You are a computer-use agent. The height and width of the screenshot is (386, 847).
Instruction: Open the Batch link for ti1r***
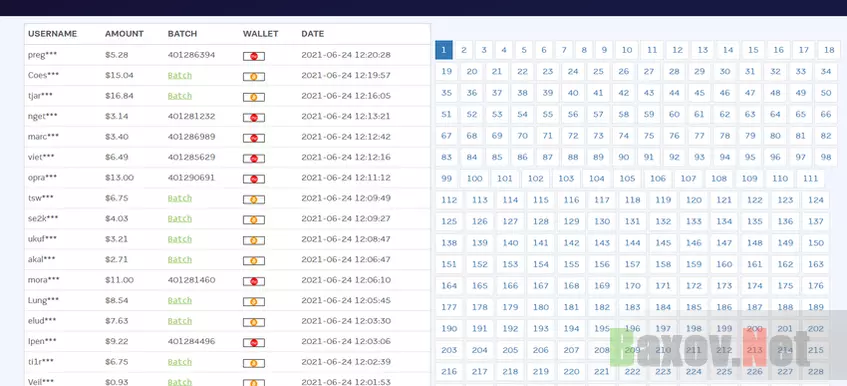(x=179, y=362)
